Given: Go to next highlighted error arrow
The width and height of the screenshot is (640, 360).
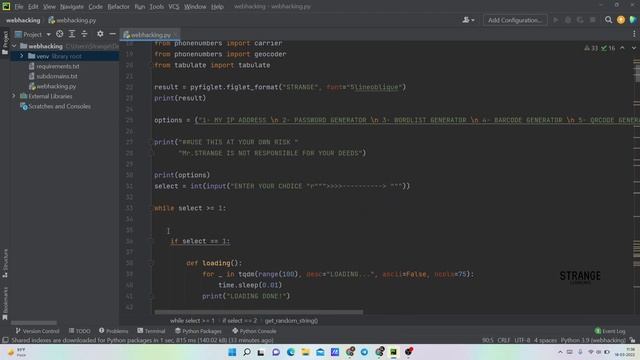Looking at the screenshot, I should point(633,48).
